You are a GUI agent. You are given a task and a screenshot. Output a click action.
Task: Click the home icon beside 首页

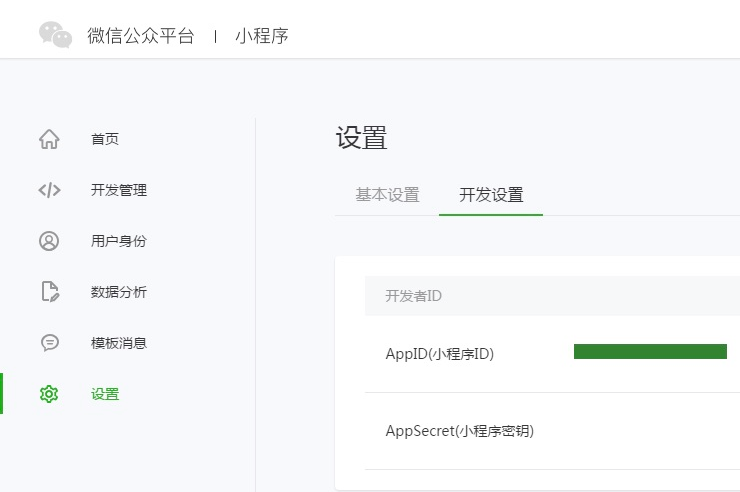click(x=49, y=139)
